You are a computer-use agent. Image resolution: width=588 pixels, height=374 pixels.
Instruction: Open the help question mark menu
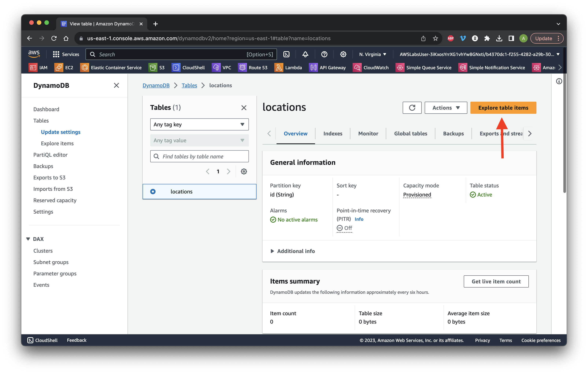[x=324, y=54]
